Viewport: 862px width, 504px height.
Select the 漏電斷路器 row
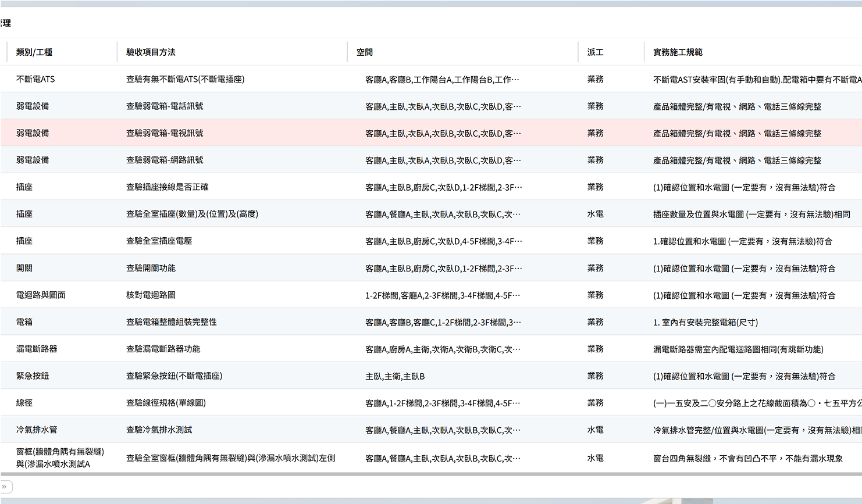(37, 349)
